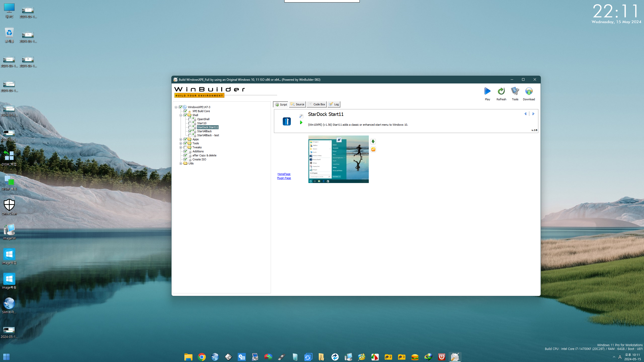Click the wrench edit icon beside StarDock Start11
This screenshot has width=644, height=362.
(x=301, y=116)
